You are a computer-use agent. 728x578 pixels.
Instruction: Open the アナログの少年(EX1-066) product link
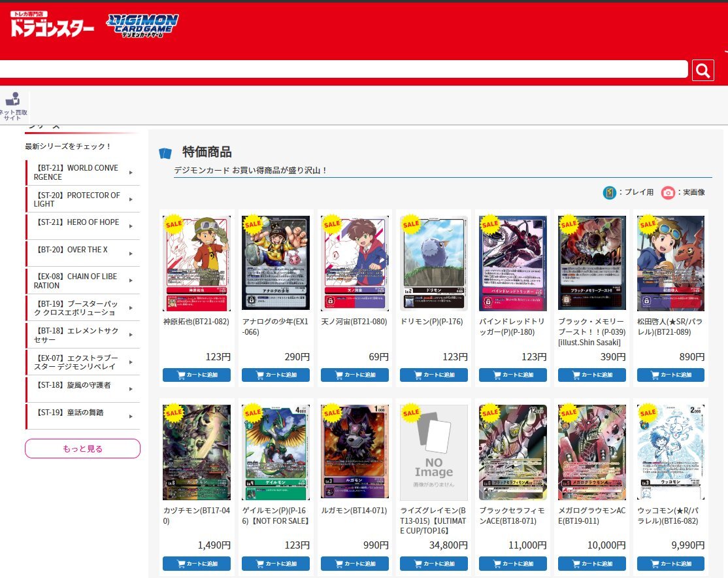pyautogui.click(x=275, y=327)
